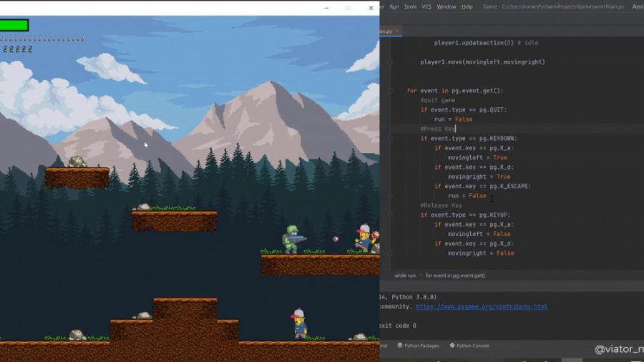Click fold marker beside player1.move line
This screenshot has height=362, width=644.
point(390,62)
